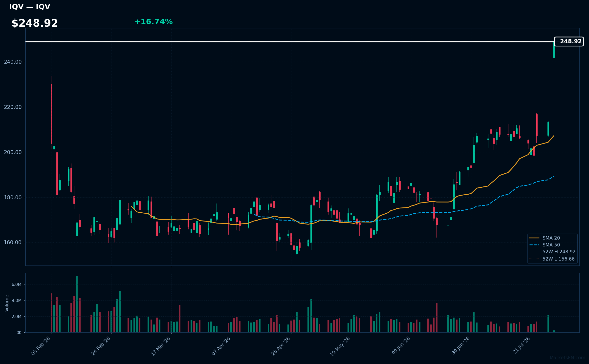The width and height of the screenshot is (589, 364).
Task: Click the 24 Feb '26 date label
Action: click(101, 346)
